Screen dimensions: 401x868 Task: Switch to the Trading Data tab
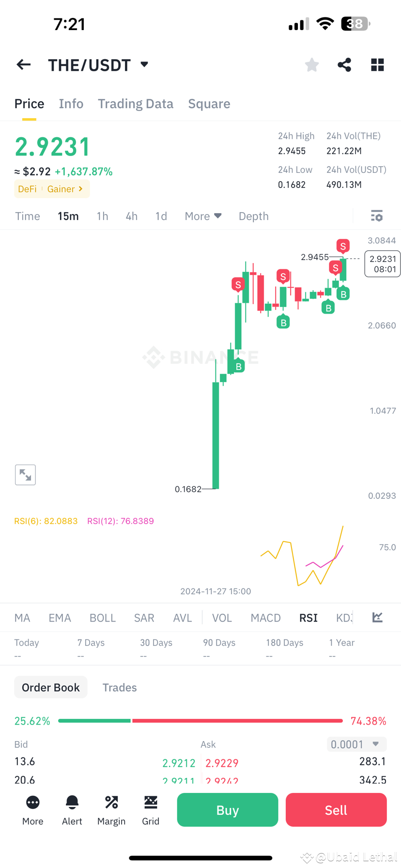click(x=136, y=103)
